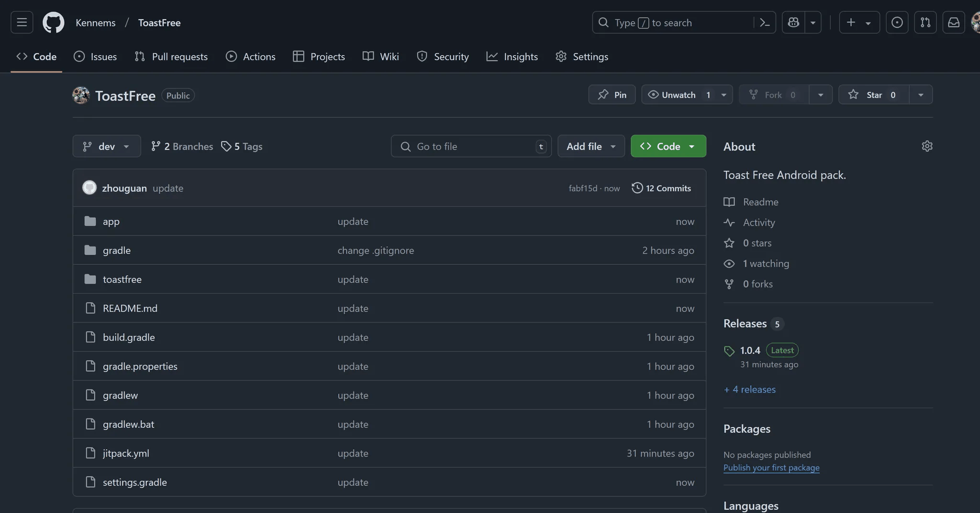980x513 pixels.
Task: View the 2 Branches link
Action: tap(182, 146)
